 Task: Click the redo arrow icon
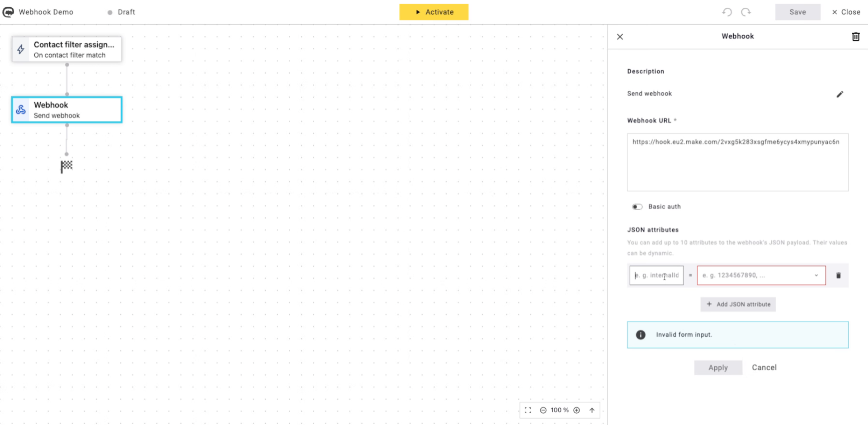click(x=745, y=12)
